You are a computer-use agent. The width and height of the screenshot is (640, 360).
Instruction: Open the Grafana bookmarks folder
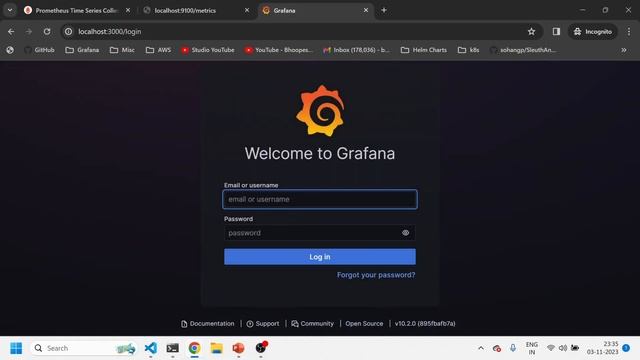pos(82,50)
